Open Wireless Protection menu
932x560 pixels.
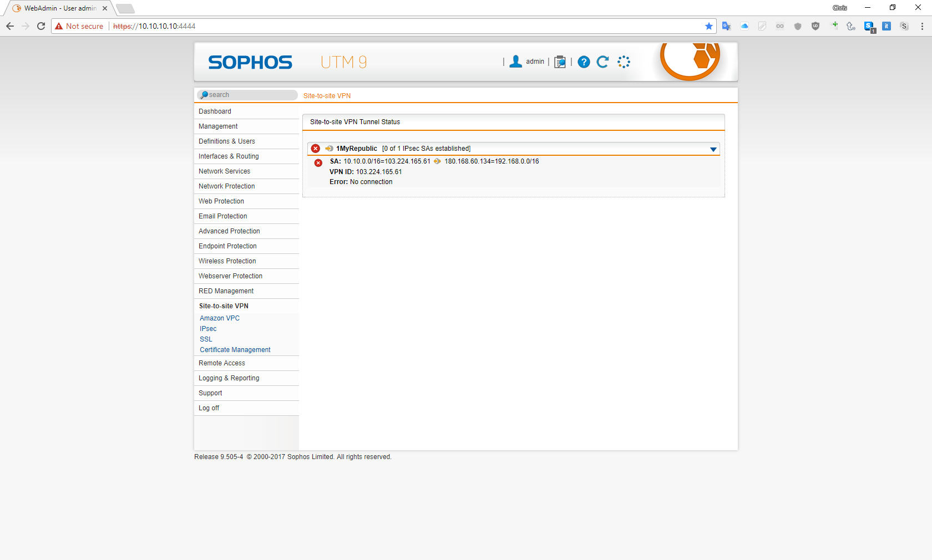tap(246, 261)
